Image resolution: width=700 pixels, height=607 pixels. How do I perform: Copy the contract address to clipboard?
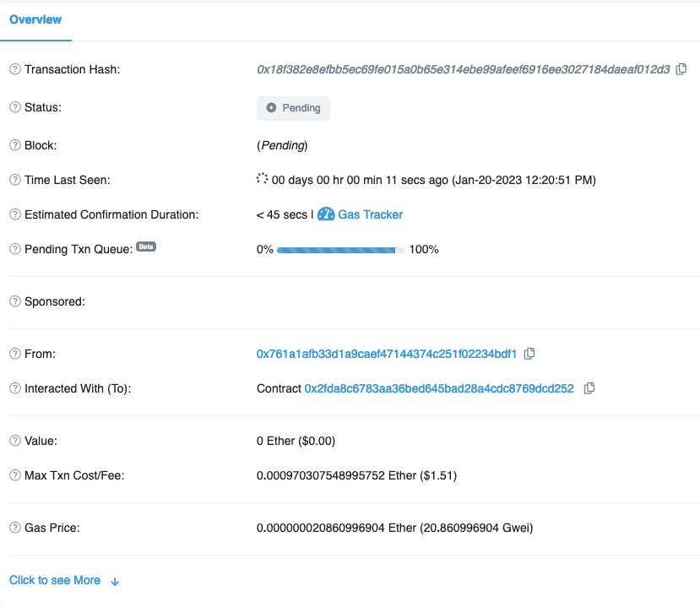tap(589, 388)
